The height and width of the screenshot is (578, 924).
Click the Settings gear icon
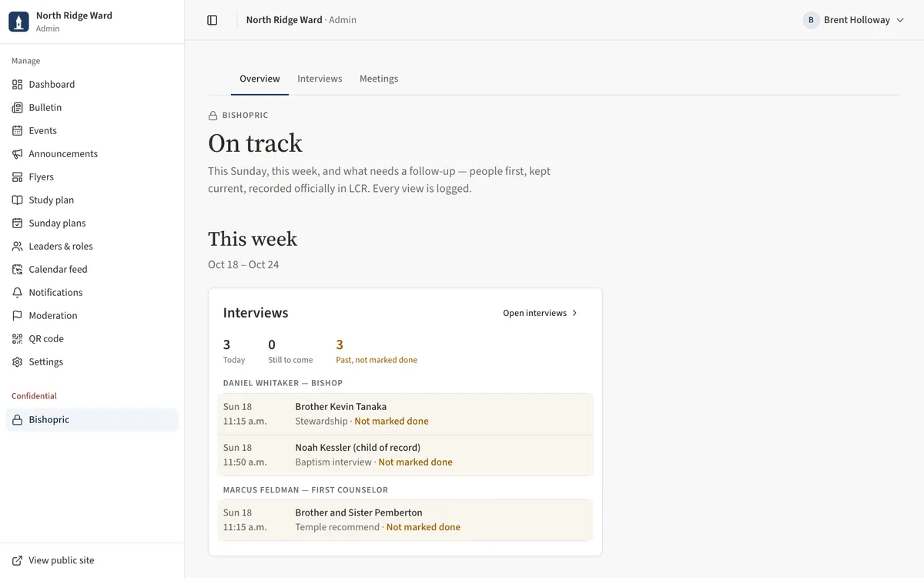pyautogui.click(x=18, y=362)
